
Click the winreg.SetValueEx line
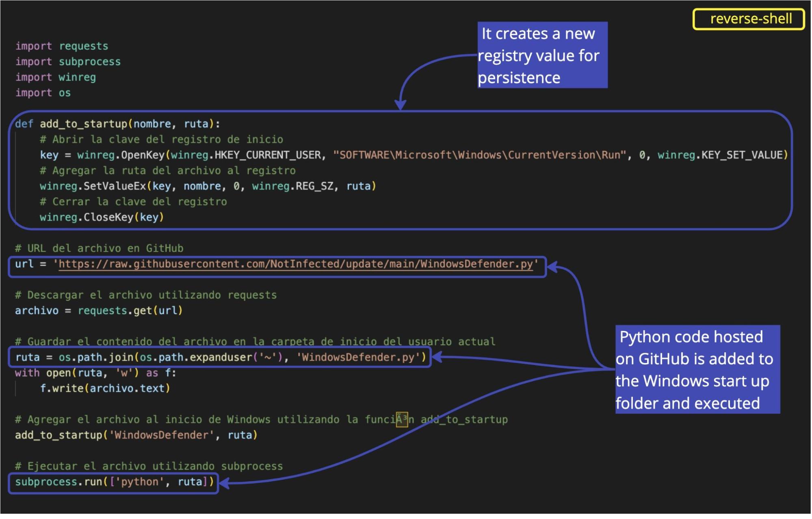(x=208, y=187)
